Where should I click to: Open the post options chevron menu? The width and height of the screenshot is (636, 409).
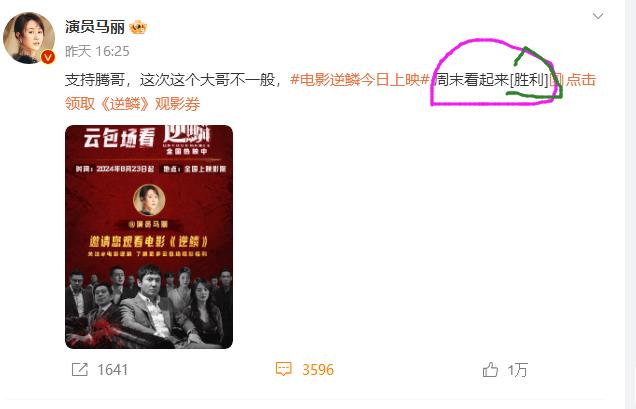(598, 16)
